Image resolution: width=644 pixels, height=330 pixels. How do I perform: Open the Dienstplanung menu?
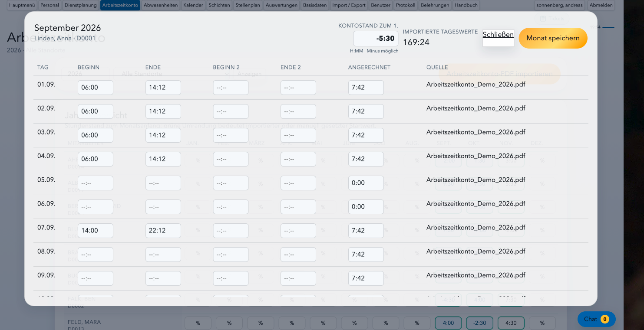(x=80, y=5)
